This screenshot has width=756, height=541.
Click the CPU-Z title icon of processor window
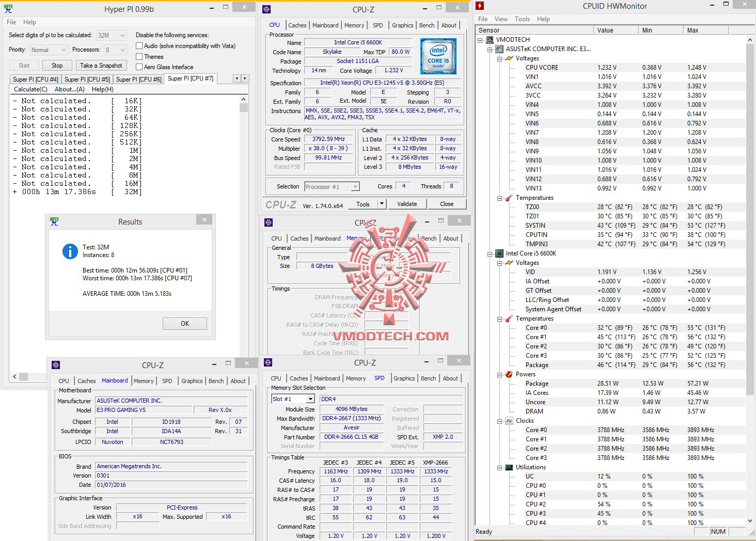click(x=266, y=9)
